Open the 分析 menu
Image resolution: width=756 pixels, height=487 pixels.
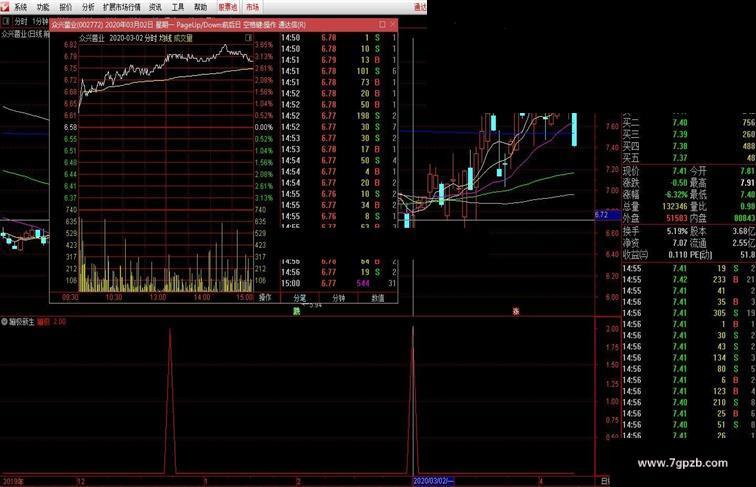[x=88, y=7]
